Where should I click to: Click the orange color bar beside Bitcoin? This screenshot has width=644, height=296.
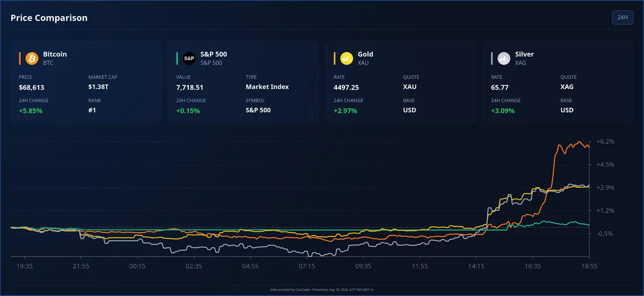click(20, 58)
